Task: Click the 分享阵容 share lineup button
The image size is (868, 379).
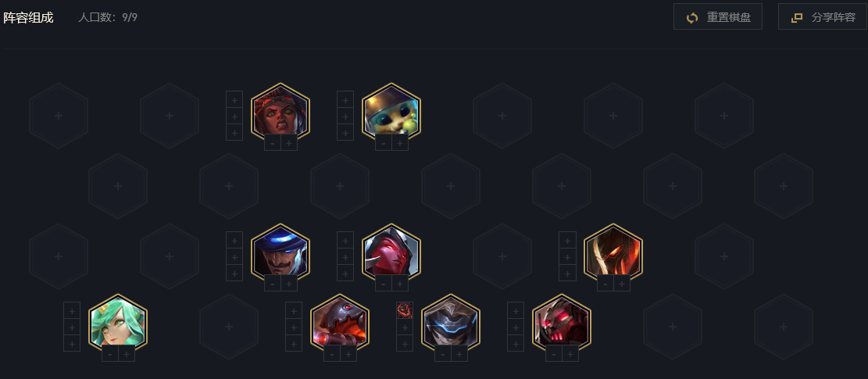Action: point(823,16)
